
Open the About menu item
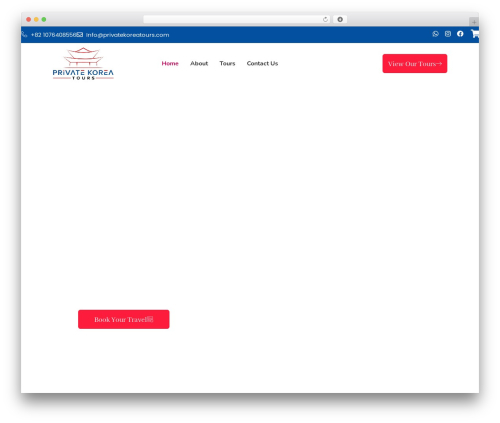click(x=199, y=63)
